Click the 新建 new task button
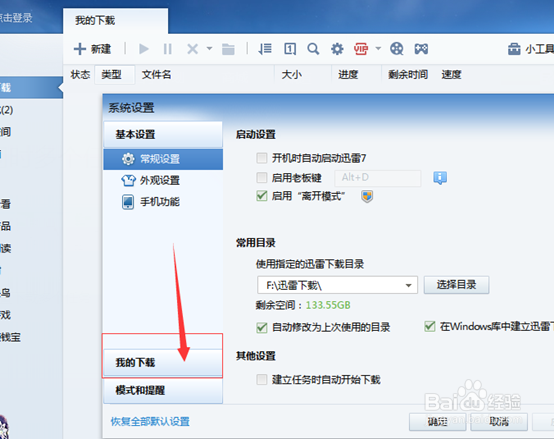The height and width of the screenshot is (439, 554). click(92, 49)
